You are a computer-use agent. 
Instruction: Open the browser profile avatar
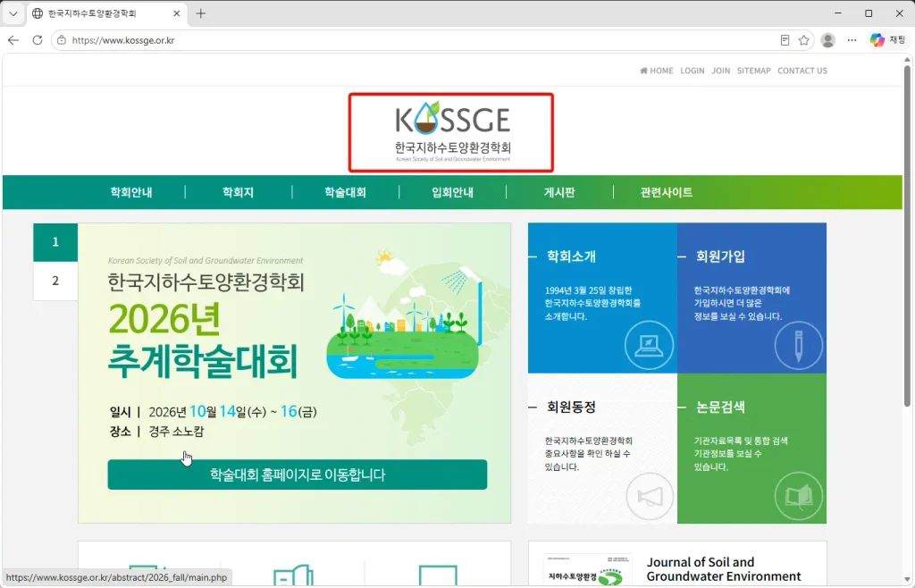tap(827, 40)
